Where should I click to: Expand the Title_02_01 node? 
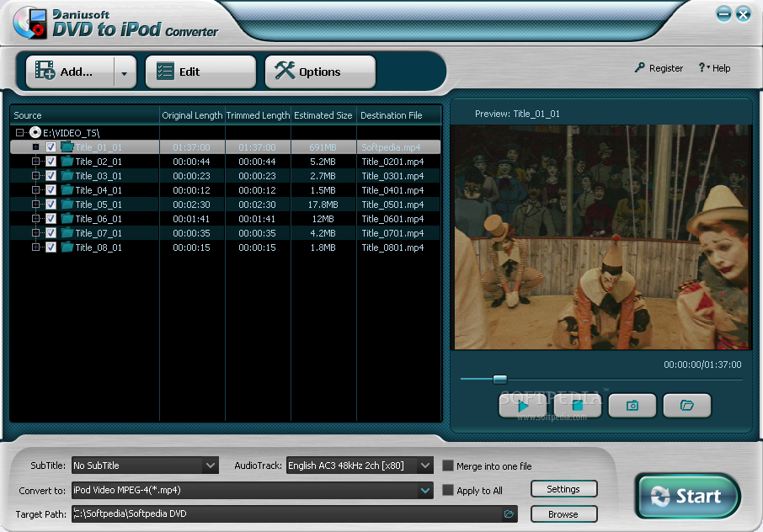35,161
